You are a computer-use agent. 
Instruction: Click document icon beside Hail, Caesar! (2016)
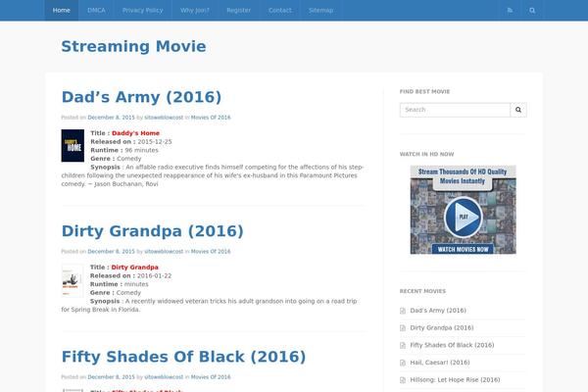pyautogui.click(x=403, y=363)
